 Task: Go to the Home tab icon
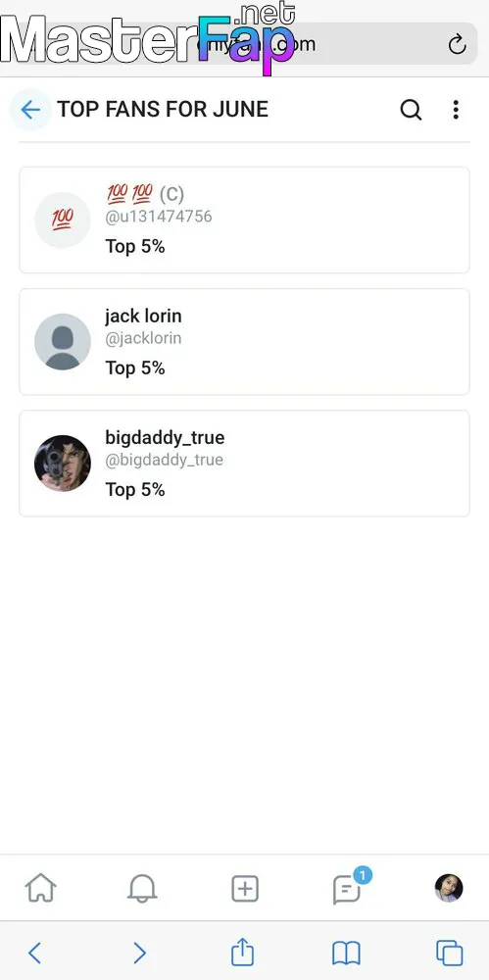[40, 888]
